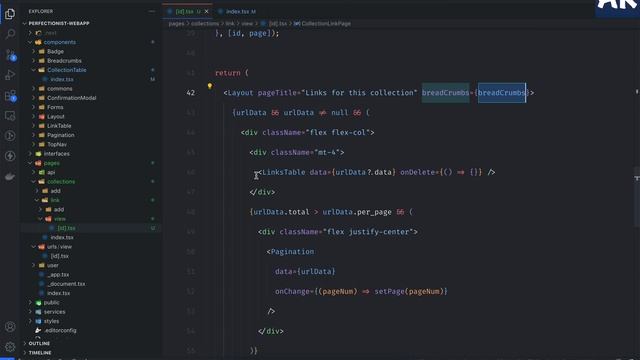Click line number 42 in the gutter
The image size is (640, 360).
pyautogui.click(x=190, y=93)
